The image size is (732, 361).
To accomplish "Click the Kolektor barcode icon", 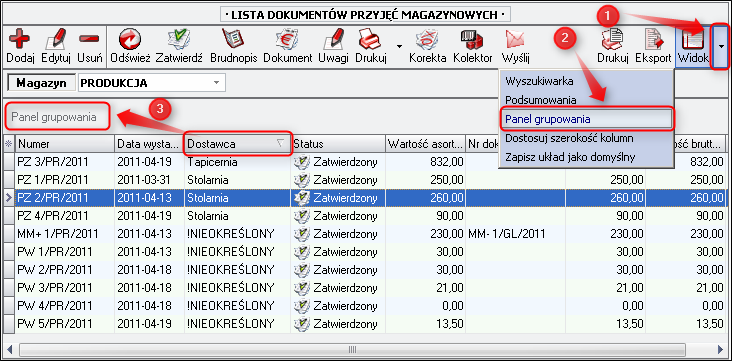I will coord(472,40).
